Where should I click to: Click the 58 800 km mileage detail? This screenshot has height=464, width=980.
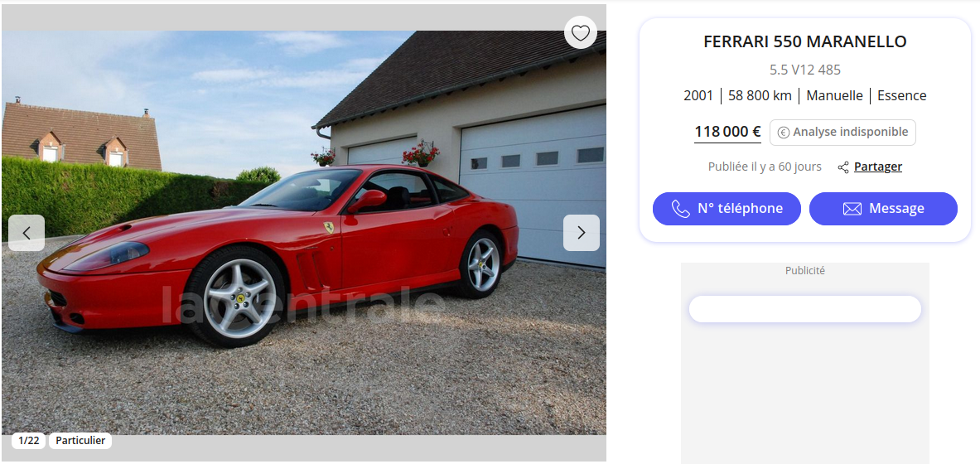760,95
